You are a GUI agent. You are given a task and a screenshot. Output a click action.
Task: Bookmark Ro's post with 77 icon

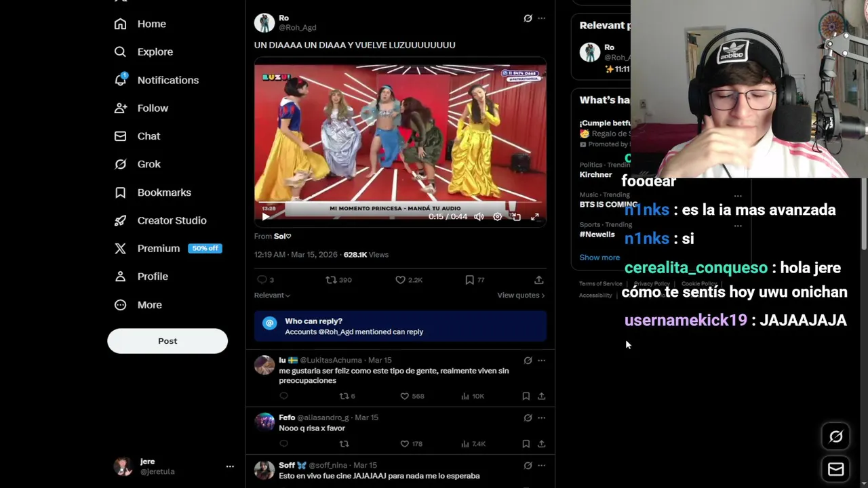coord(469,280)
